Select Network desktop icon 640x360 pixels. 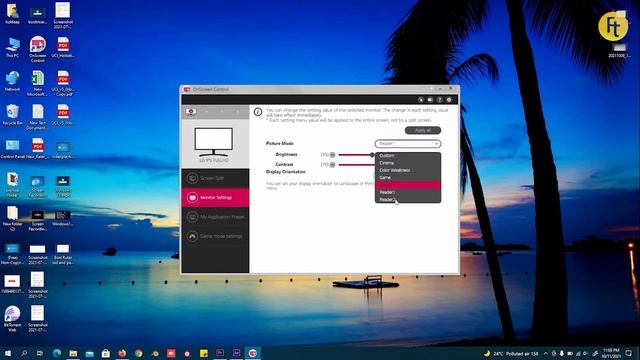point(12,81)
